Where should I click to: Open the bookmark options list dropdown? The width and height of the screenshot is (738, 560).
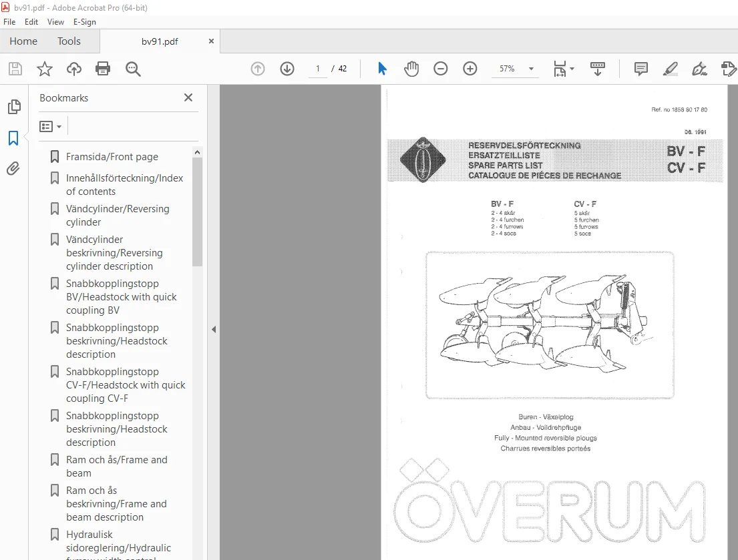[50, 126]
